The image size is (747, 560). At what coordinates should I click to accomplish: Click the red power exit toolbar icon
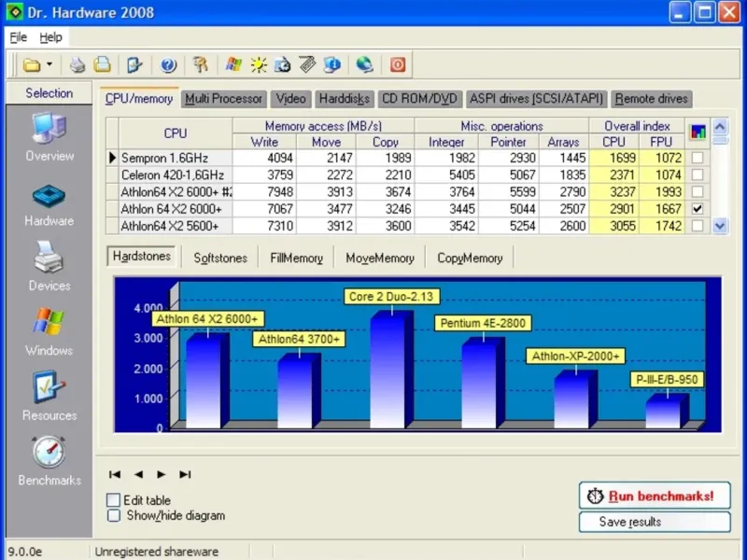pos(398,64)
